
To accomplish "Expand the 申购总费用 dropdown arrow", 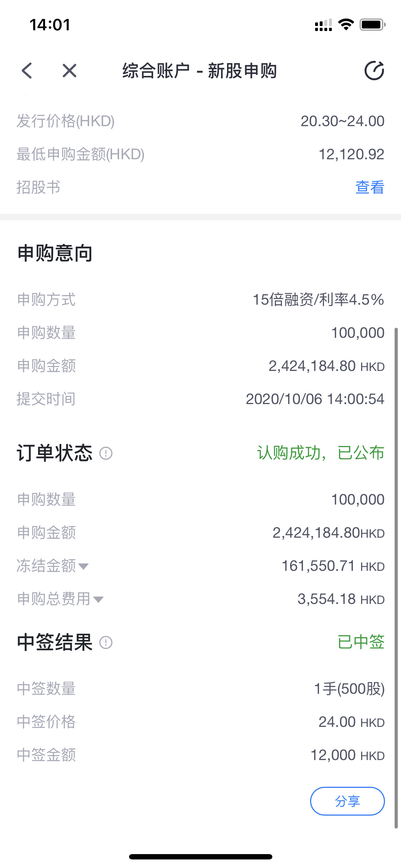I will point(98,599).
